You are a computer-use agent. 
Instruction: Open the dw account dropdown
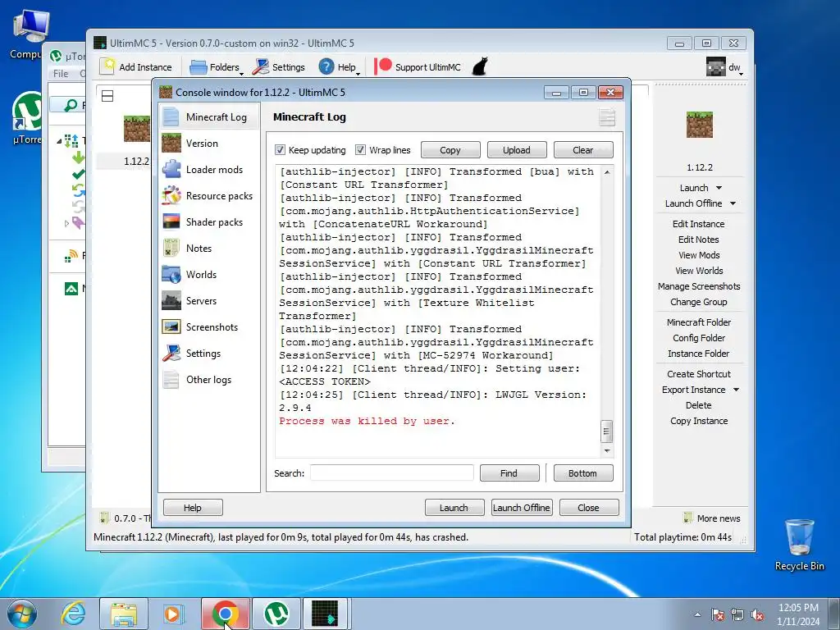[x=725, y=67]
